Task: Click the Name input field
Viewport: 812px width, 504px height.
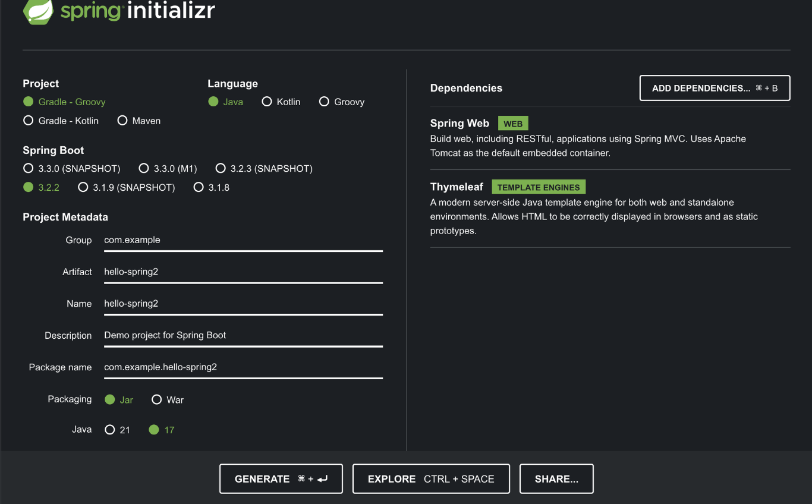Action: tap(243, 304)
